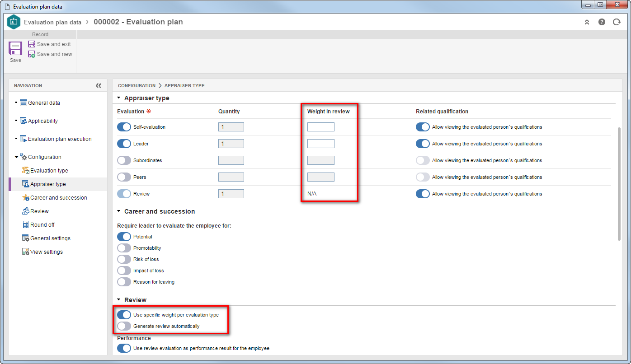Click the Save and new icon
This screenshot has width=631, height=364.
pyautogui.click(x=32, y=54)
